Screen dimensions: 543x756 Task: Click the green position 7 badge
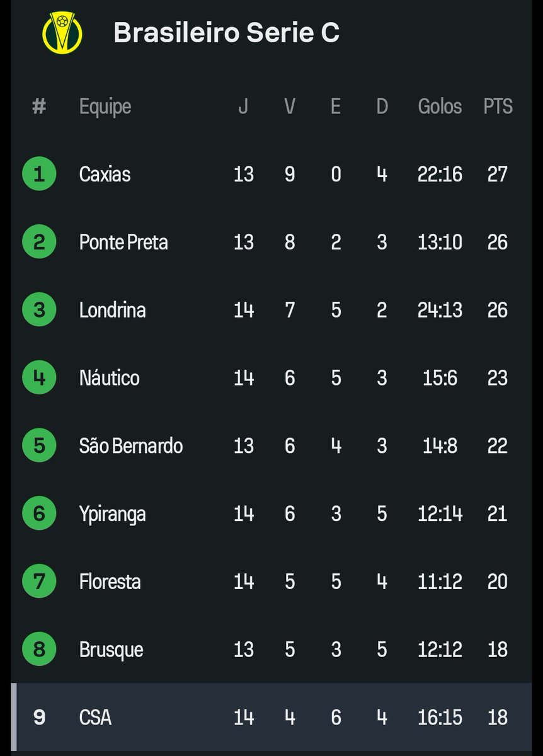(x=39, y=581)
